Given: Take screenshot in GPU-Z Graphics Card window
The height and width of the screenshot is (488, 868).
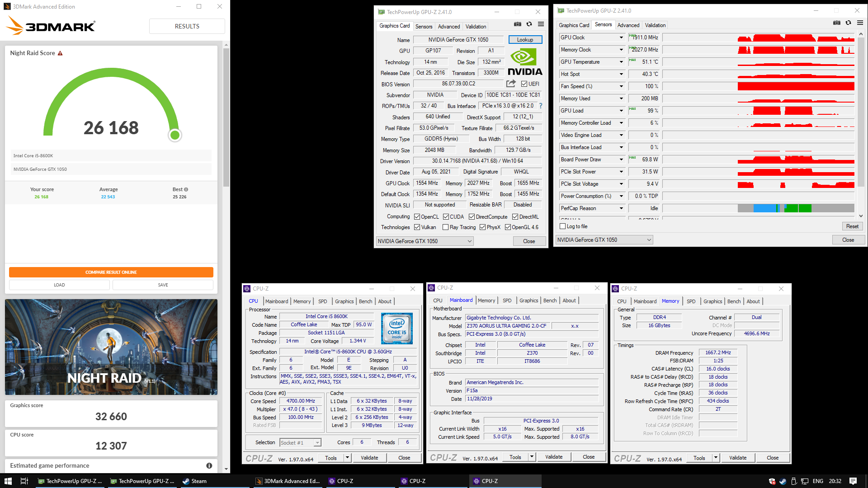Looking at the screenshot, I should [518, 24].
